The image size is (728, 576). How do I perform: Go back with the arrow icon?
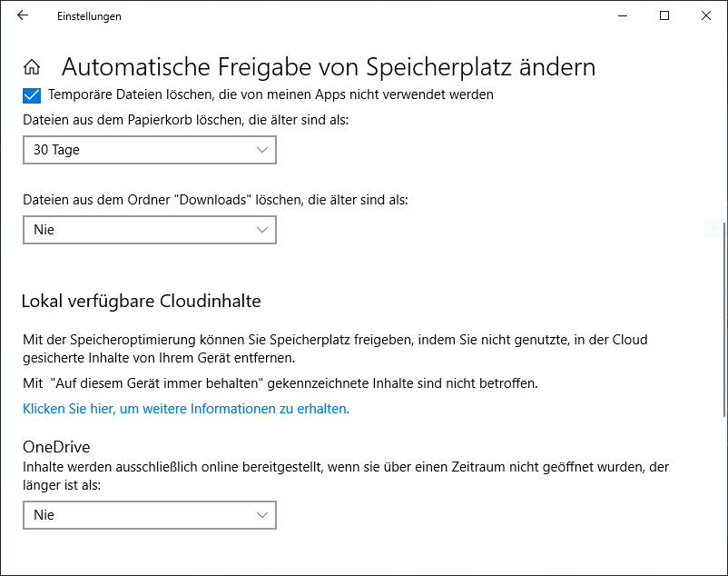22,15
